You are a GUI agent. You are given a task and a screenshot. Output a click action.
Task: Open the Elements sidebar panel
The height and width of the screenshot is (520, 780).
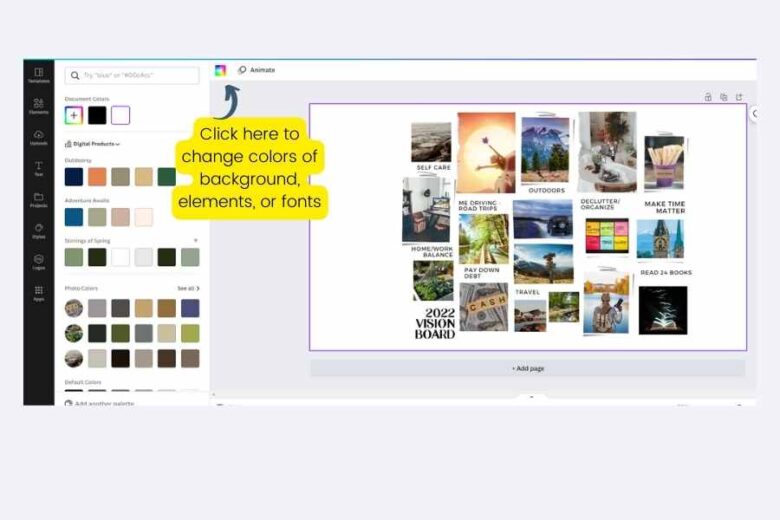point(38,106)
